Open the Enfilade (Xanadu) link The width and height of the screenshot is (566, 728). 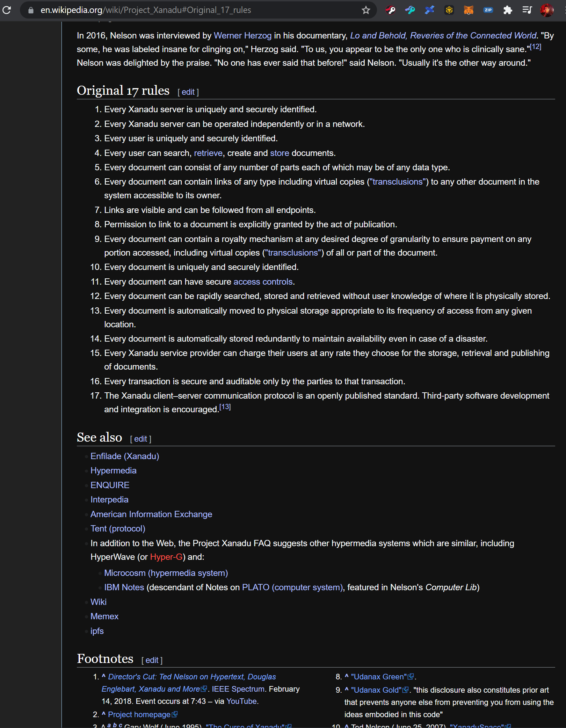pos(125,456)
